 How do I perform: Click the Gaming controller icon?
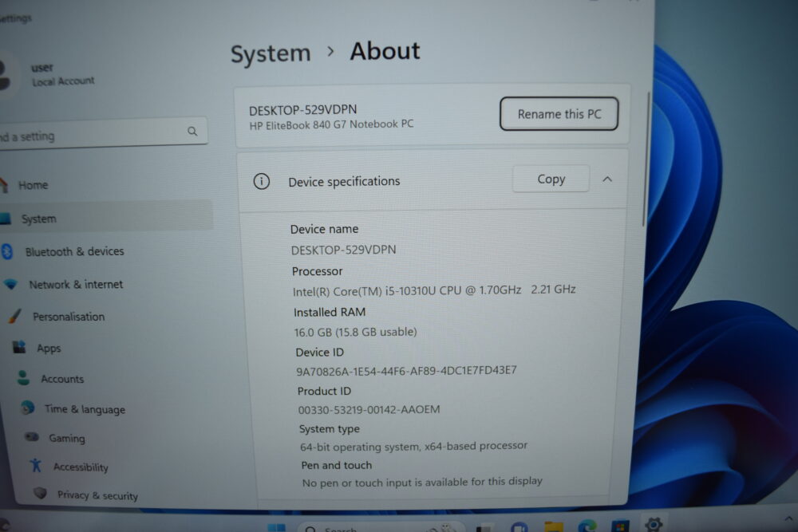point(32,437)
